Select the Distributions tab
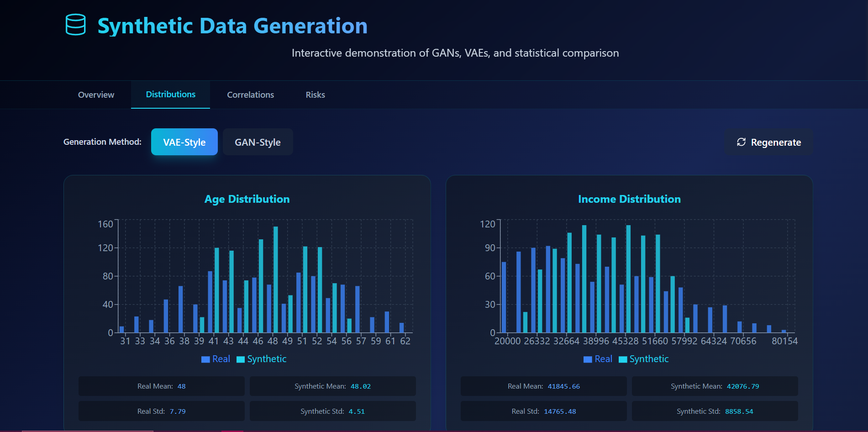 point(170,95)
